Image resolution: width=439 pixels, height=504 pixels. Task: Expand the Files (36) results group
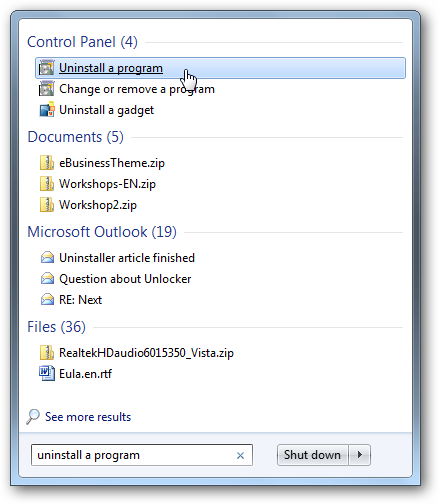[57, 327]
